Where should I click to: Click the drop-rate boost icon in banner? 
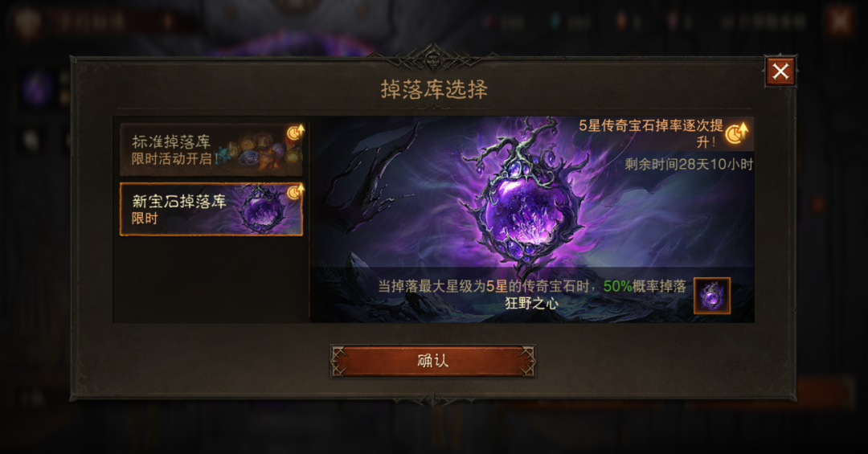[x=737, y=133]
